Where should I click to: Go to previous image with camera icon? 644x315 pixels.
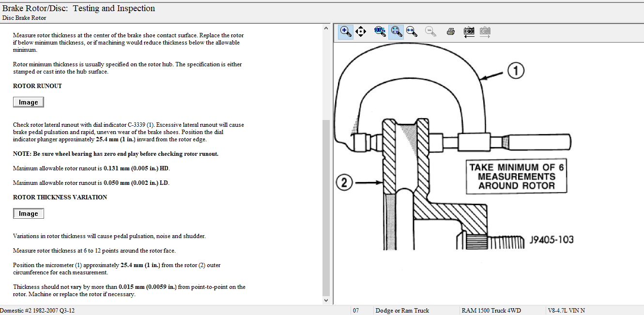point(469,31)
